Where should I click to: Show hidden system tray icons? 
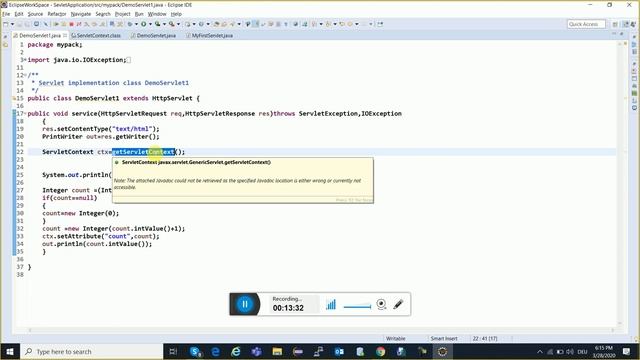540,351
